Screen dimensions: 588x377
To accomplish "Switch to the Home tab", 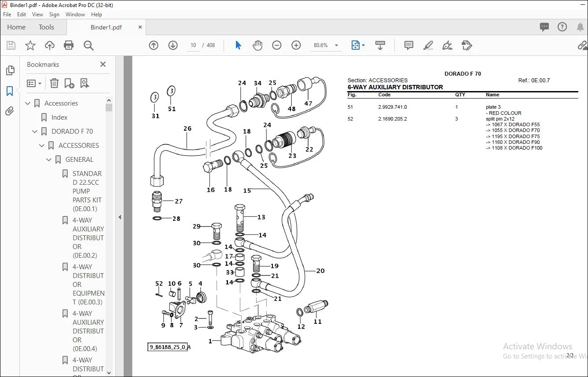I will pyautogui.click(x=16, y=27).
